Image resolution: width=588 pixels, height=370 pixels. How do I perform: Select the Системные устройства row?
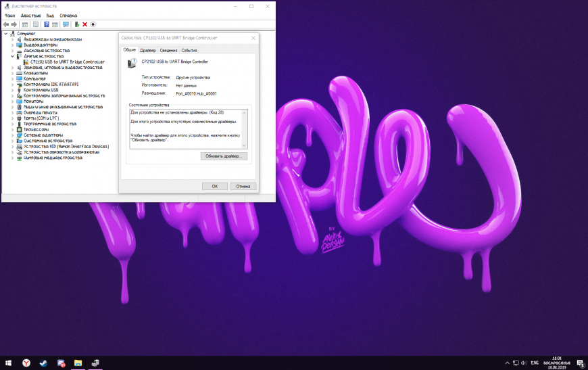pos(48,141)
